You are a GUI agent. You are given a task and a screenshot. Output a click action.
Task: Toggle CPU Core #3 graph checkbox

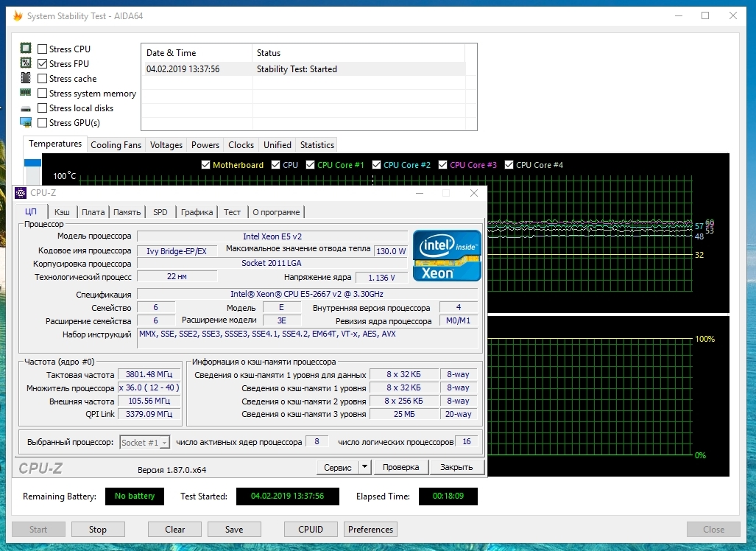click(x=442, y=165)
